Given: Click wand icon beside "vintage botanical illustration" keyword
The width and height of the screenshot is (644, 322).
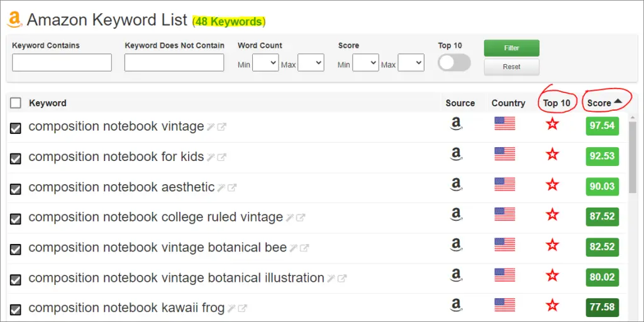Looking at the screenshot, I should 331,279.
